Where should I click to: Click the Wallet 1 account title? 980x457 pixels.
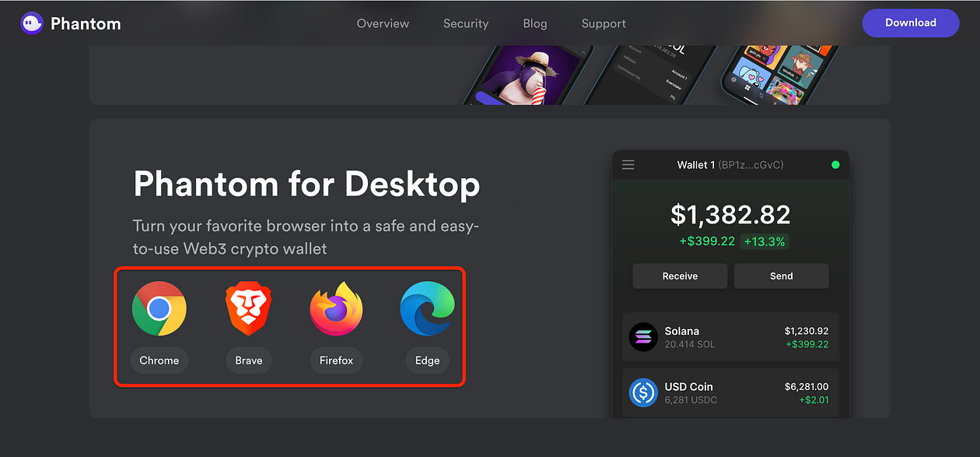730,165
